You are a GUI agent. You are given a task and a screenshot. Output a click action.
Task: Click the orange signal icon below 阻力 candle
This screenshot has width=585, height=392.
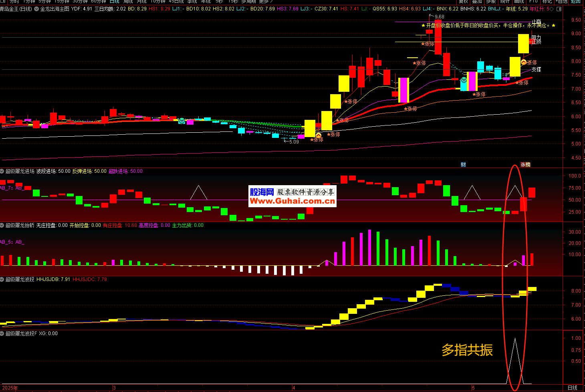[524, 62]
